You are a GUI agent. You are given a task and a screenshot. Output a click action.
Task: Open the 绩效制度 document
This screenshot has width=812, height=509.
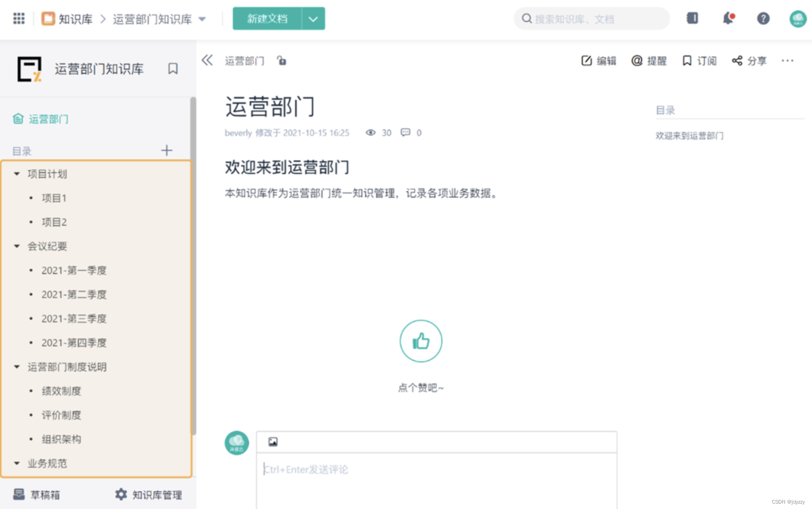(x=61, y=391)
